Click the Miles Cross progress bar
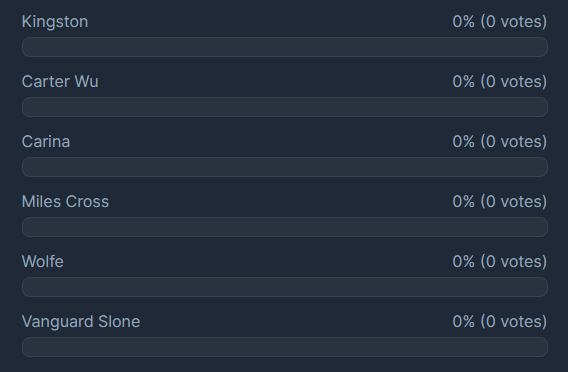568x372 pixels. [x=285, y=227]
